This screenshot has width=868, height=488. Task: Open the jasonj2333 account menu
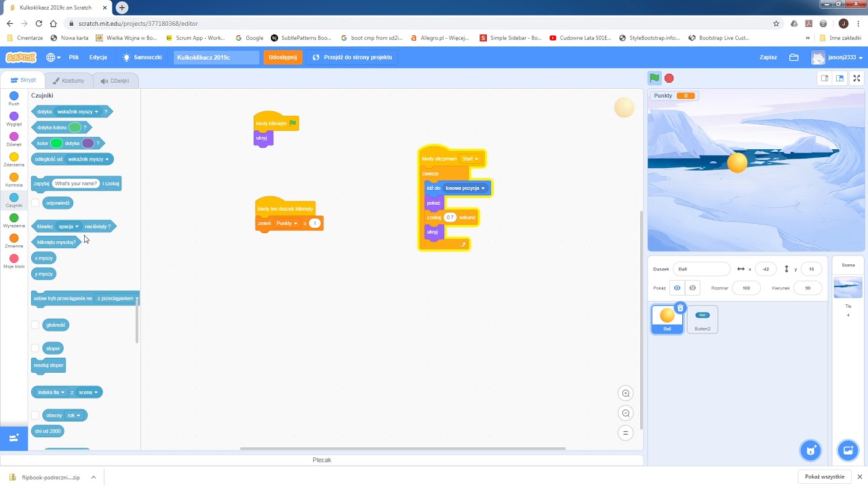point(837,58)
